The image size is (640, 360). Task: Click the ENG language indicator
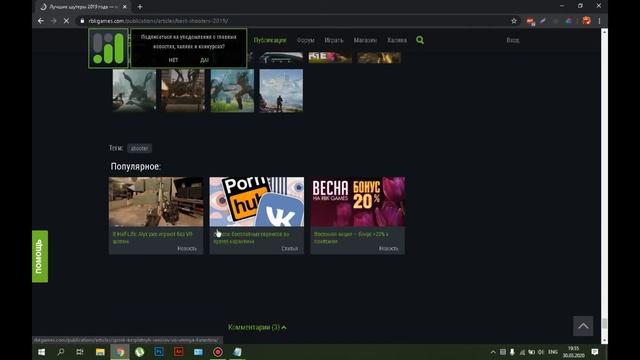pyautogui.click(x=553, y=352)
